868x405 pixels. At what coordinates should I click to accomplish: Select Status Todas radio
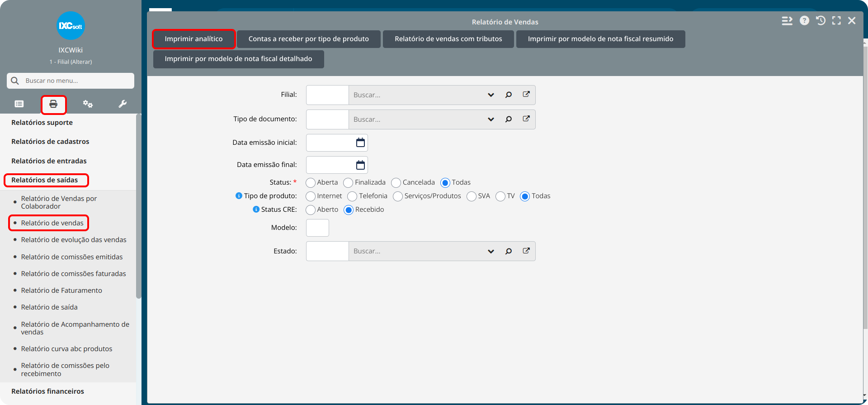pyautogui.click(x=445, y=183)
